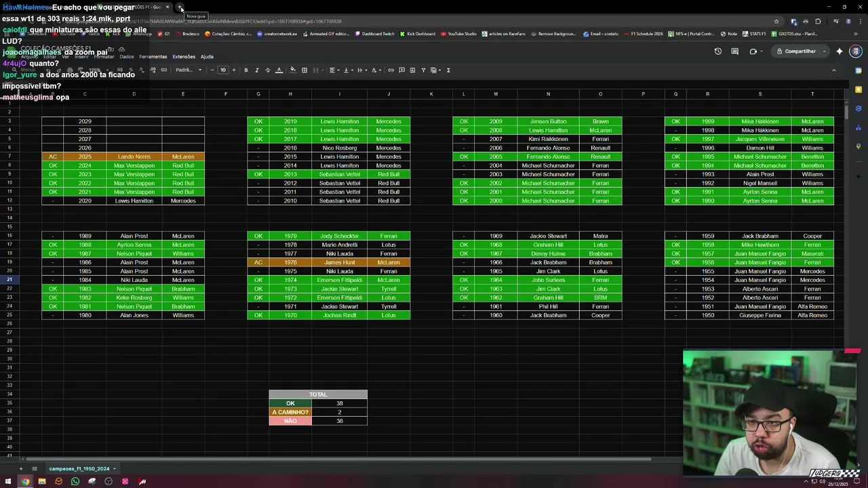The height and width of the screenshot is (488, 868).
Task: Open the borders tool
Action: [304, 70]
